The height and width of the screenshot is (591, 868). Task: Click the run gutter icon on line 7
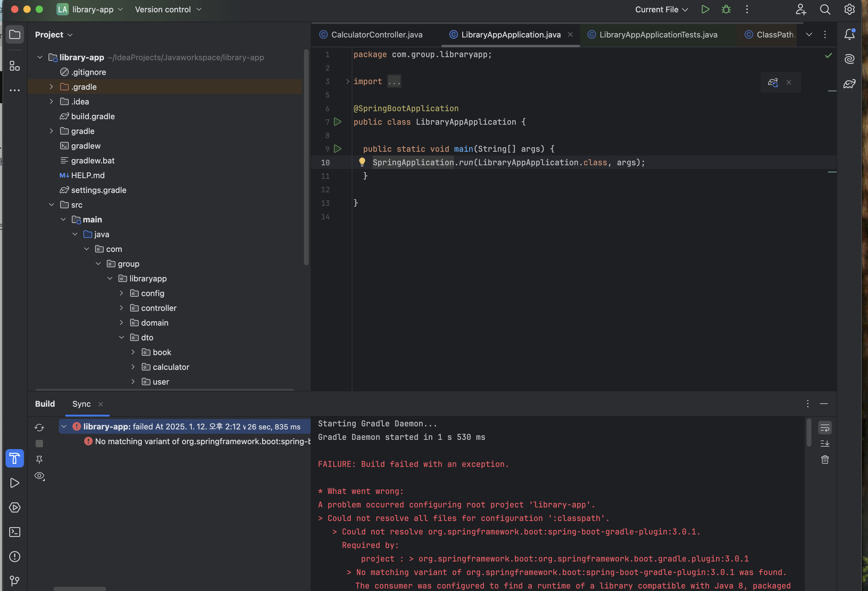338,122
